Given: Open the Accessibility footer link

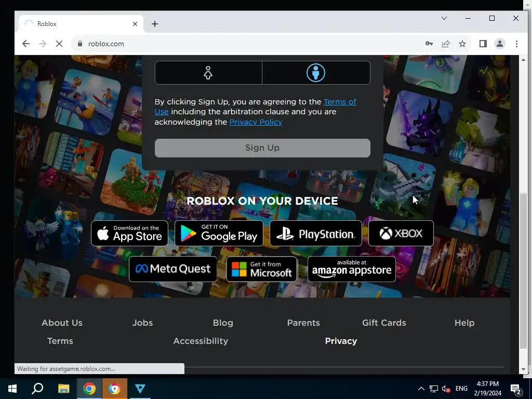Looking at the screenshot, I should pos(201,341).
